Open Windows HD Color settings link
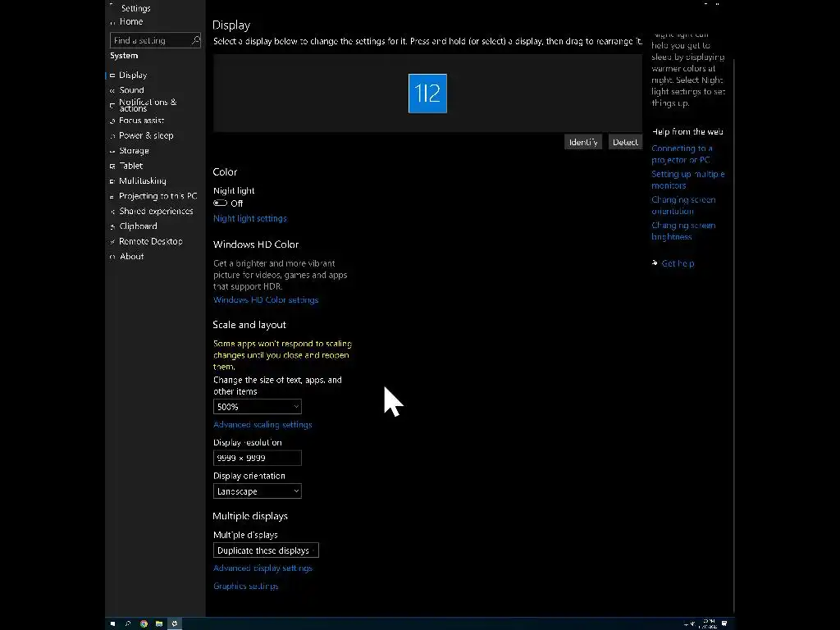This screenshot has height=630, width=840. (x=266, y=299)
